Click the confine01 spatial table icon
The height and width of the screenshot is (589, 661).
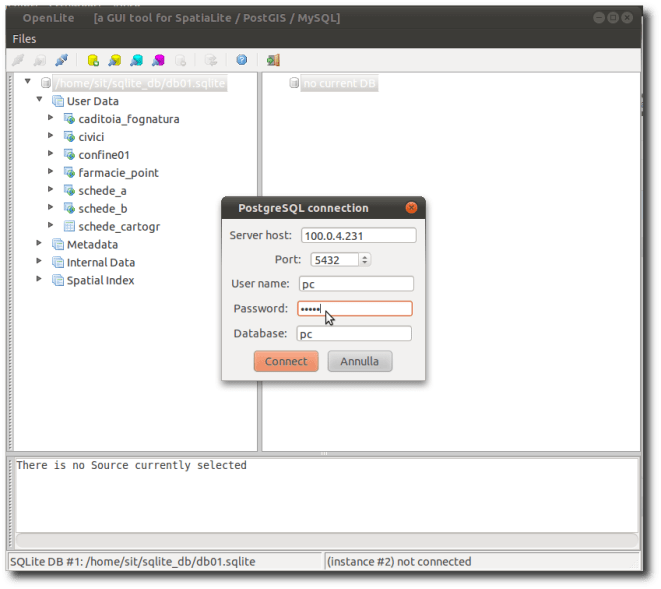coord(70,155)
